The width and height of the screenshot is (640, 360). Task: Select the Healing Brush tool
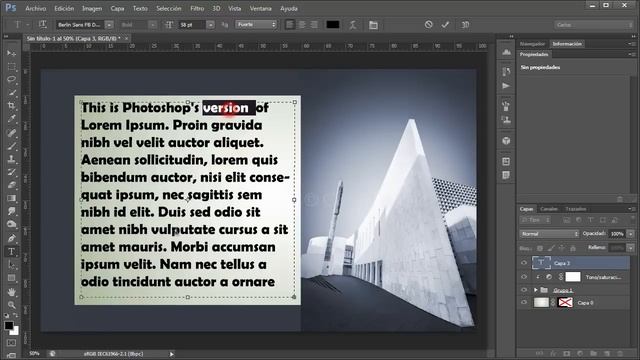[x=11, y=133]
